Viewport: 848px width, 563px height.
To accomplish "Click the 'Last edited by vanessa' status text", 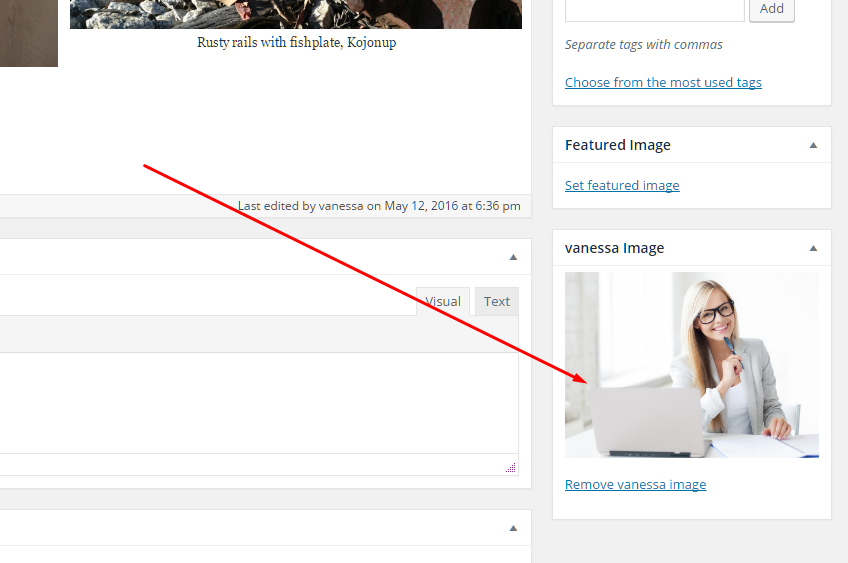I will (x=379, y=206).
